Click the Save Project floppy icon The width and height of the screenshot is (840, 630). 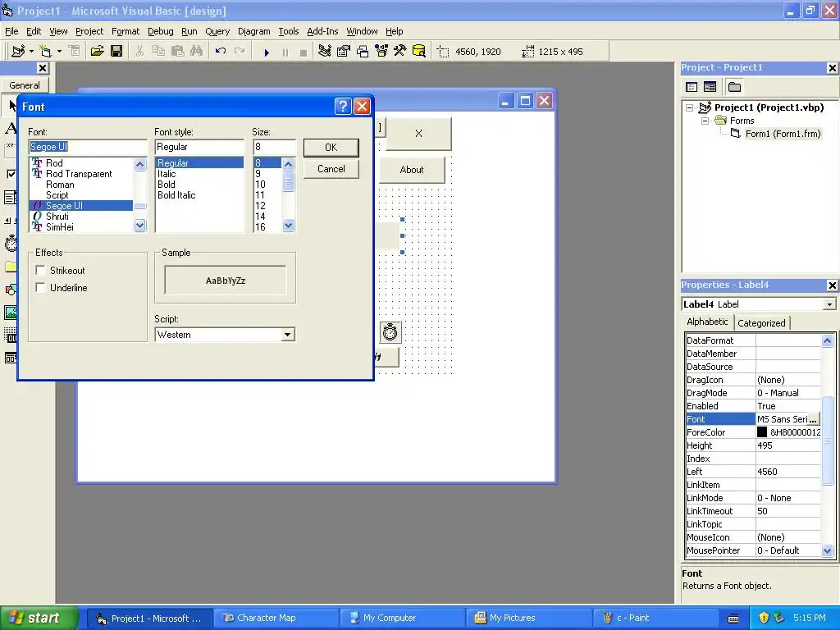[116, 51]
